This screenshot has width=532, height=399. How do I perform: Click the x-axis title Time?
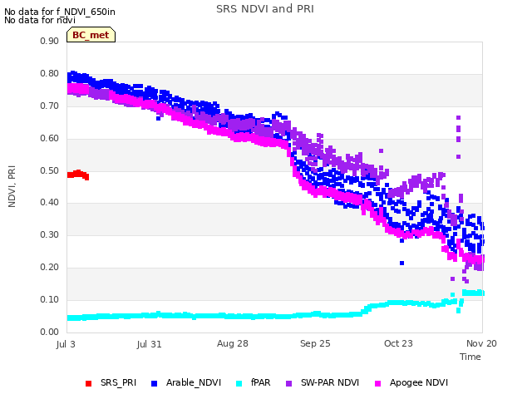[470, 357]
